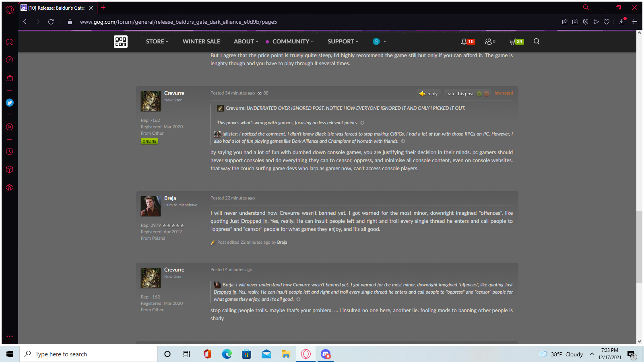Open Easy Setup sliders icon

(635, 22)
